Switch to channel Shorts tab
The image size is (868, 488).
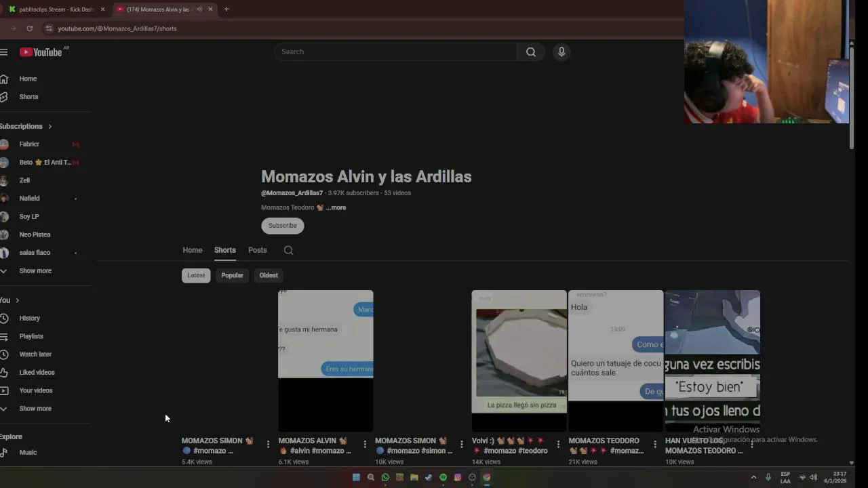(x=225, y=250)
